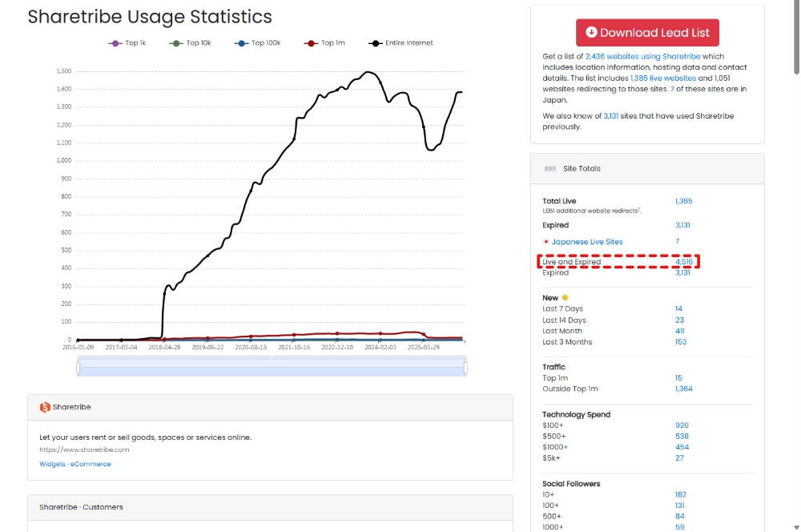Click the Site Totals panel icon
801x532 pixels.
click(549, 169)
